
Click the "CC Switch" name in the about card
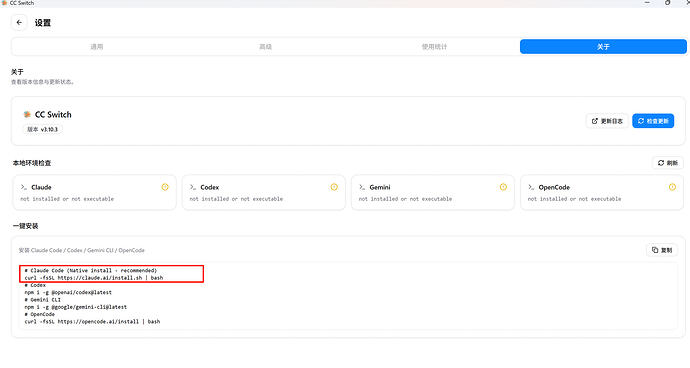coord(53,114)
